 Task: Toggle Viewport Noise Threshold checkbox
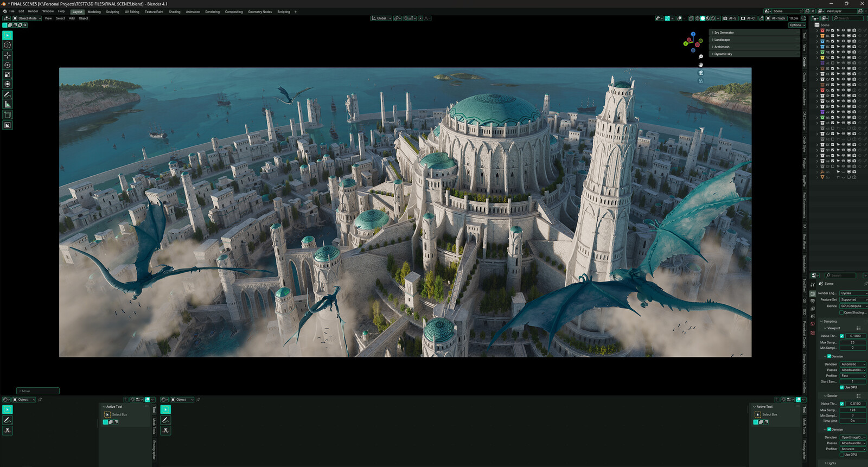[x=841, y=336]
